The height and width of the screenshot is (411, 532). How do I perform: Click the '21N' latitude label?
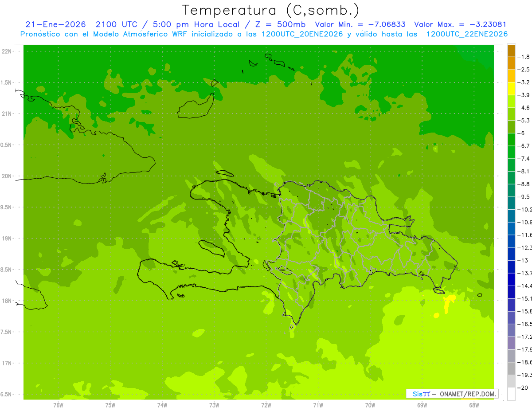[6, 114]
